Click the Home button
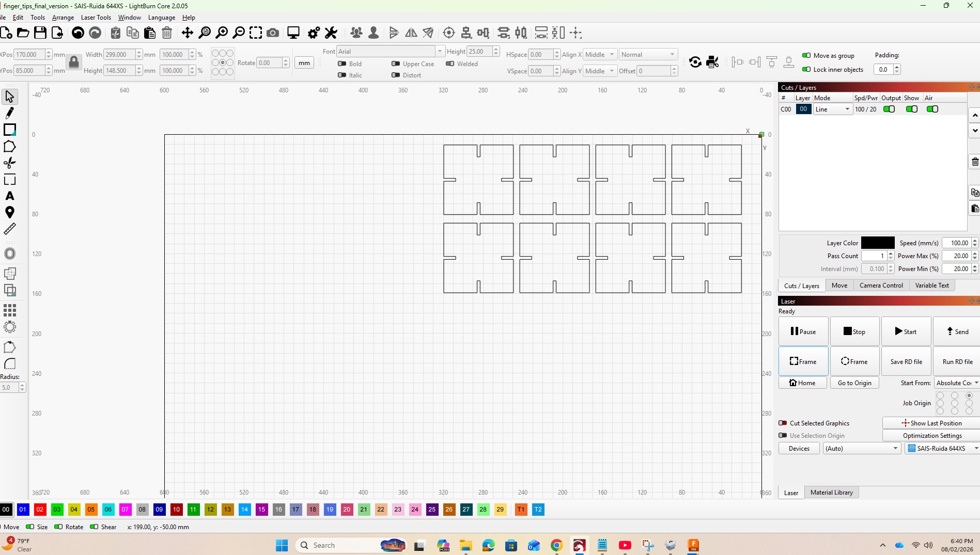 pos(803,383)
